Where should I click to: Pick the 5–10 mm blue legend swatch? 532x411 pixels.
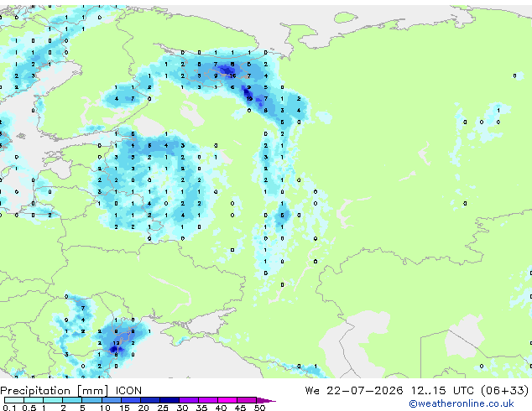pyautogui.click(x=92, y=400)
